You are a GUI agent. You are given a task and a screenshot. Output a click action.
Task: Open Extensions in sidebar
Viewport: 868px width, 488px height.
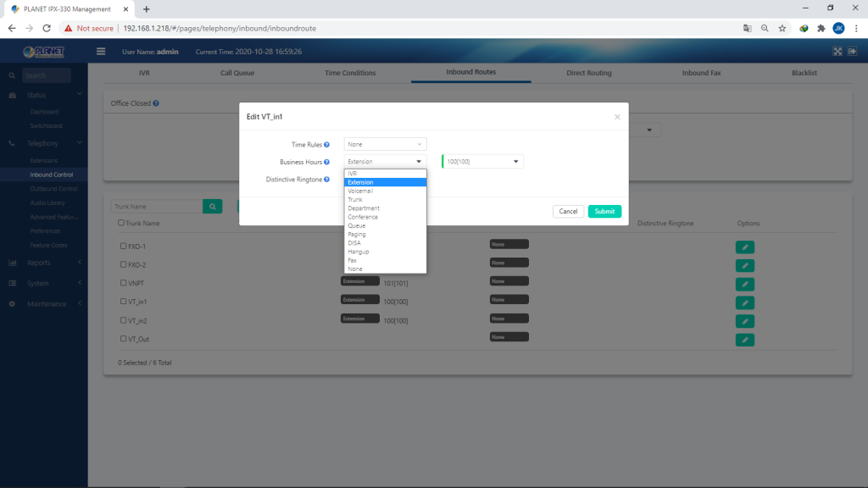(x=44, y=160)
